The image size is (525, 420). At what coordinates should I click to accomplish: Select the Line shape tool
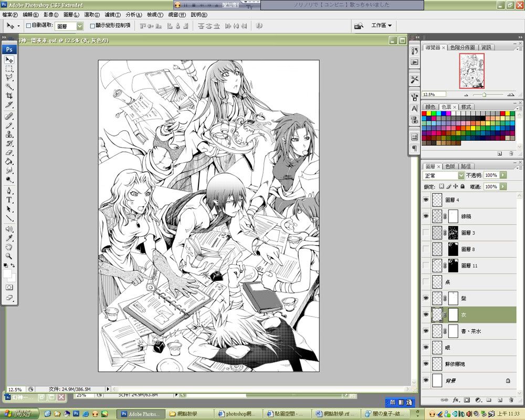9,218
